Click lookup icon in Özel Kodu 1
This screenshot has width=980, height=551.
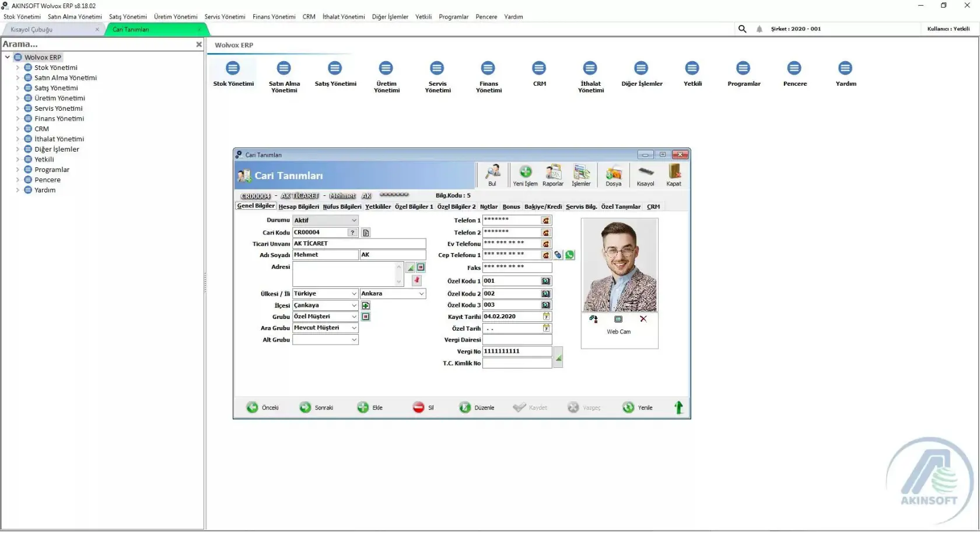(x=546, y=281)
